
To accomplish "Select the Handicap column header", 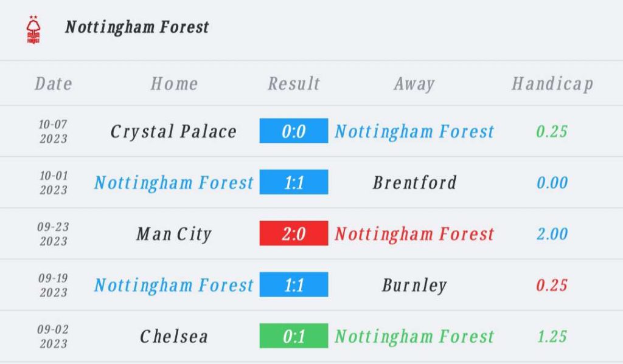I will coord(552,84).
